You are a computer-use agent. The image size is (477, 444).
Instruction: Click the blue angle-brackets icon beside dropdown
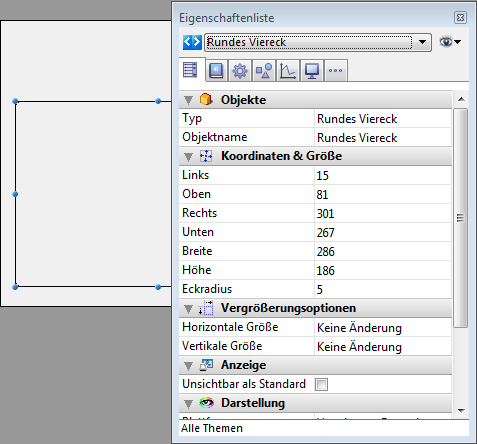tap(192, 42)
